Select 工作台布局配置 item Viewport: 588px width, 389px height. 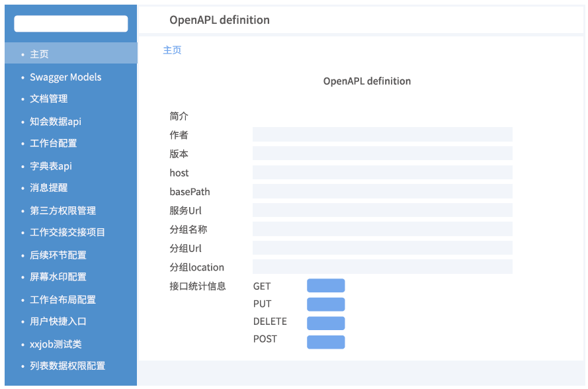tap(63, 300)
